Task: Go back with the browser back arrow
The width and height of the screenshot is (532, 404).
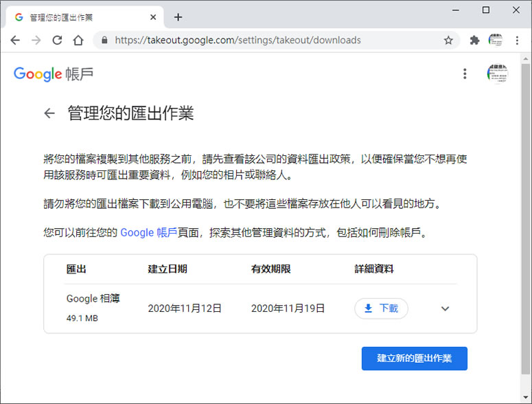Action: (15, 41)
